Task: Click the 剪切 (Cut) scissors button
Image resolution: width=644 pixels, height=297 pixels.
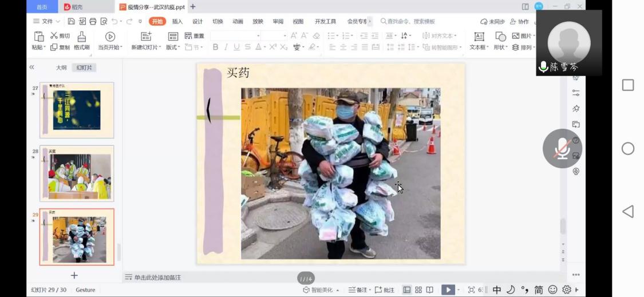Action: tap(60, 35)
